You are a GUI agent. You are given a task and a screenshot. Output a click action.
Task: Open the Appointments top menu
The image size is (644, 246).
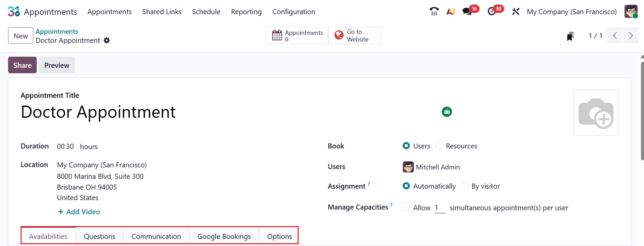coord(110,12)
